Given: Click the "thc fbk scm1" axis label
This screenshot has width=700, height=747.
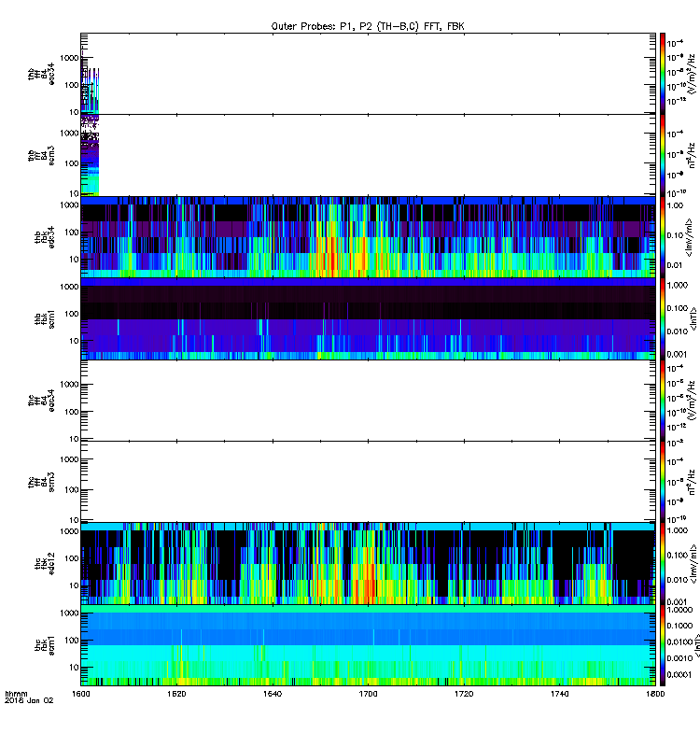Looking at the screenshot, I should [44, 645].
